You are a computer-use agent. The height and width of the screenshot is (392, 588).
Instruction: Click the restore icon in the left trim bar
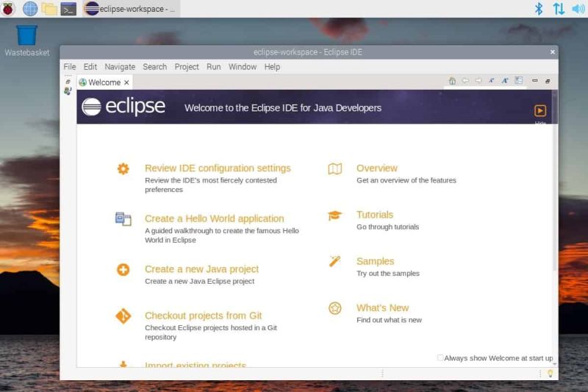coord(68,82)
